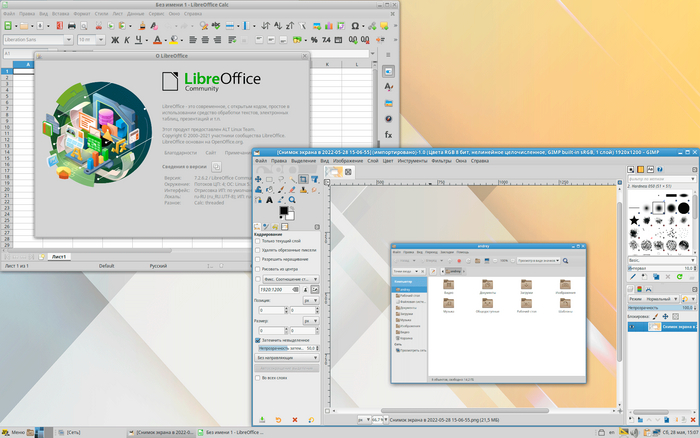Click the foreground/background color swatch in GIMP

285,212
